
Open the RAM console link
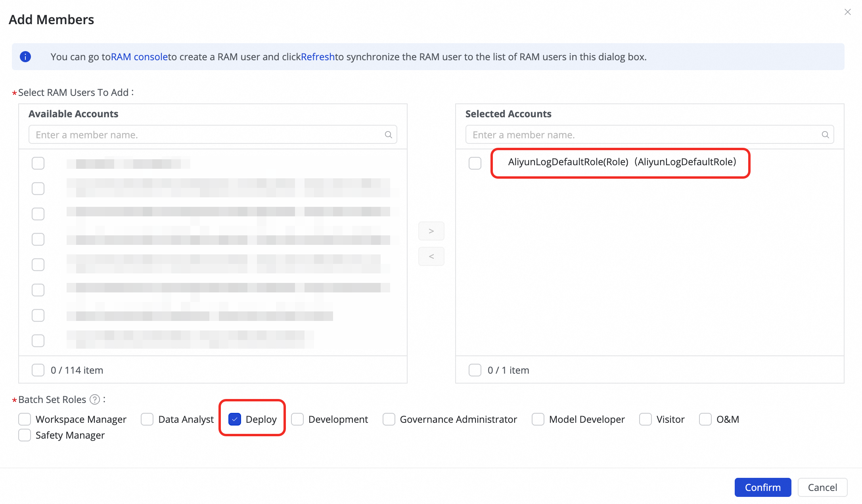click(x=139, y=57)
